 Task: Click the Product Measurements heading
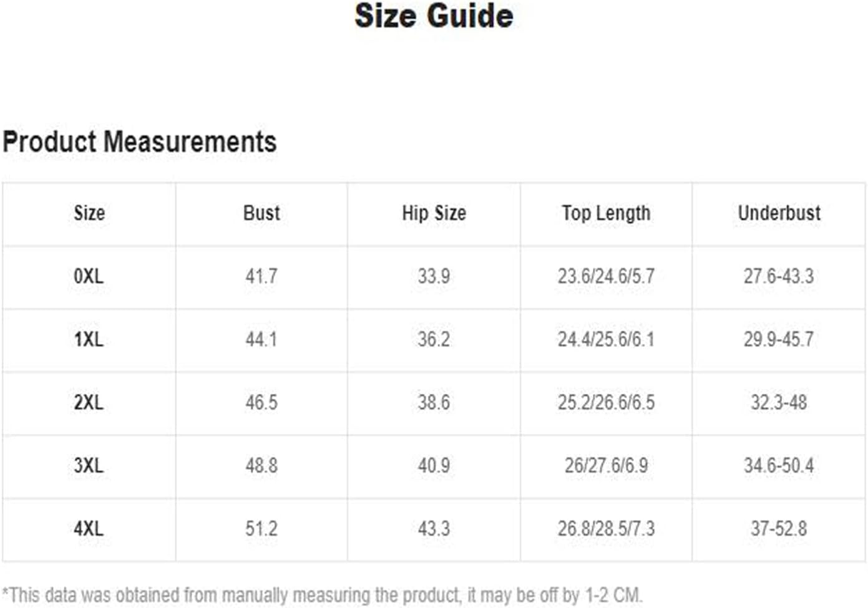pyautogui.click(x=140, y=142)
